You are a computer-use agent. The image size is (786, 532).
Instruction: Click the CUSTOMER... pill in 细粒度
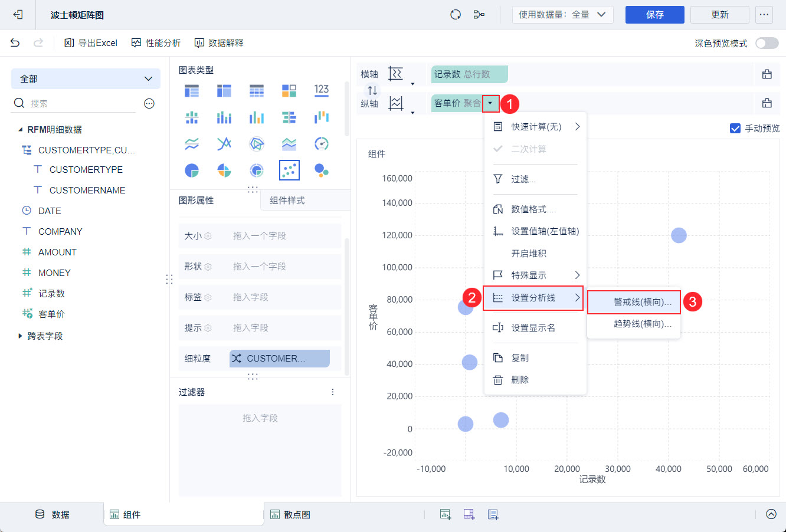click(280, 359)
